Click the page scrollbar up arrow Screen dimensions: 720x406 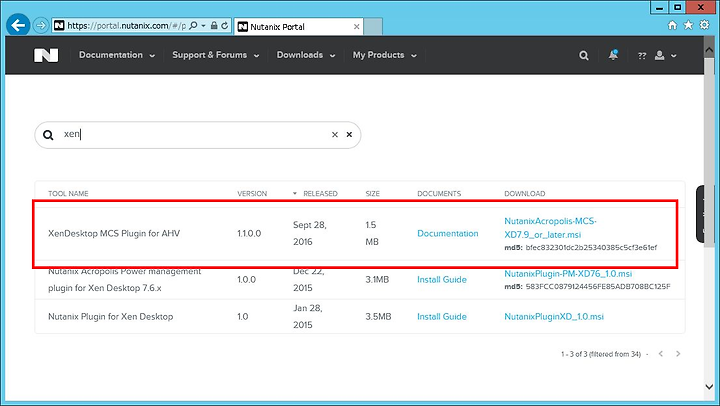point(709,49)
